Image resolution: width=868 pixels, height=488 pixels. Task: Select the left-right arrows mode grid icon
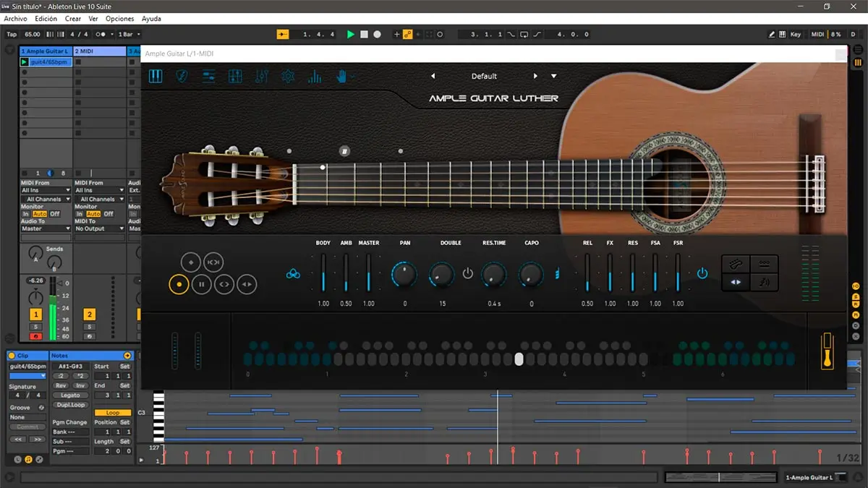pos(736,283)
